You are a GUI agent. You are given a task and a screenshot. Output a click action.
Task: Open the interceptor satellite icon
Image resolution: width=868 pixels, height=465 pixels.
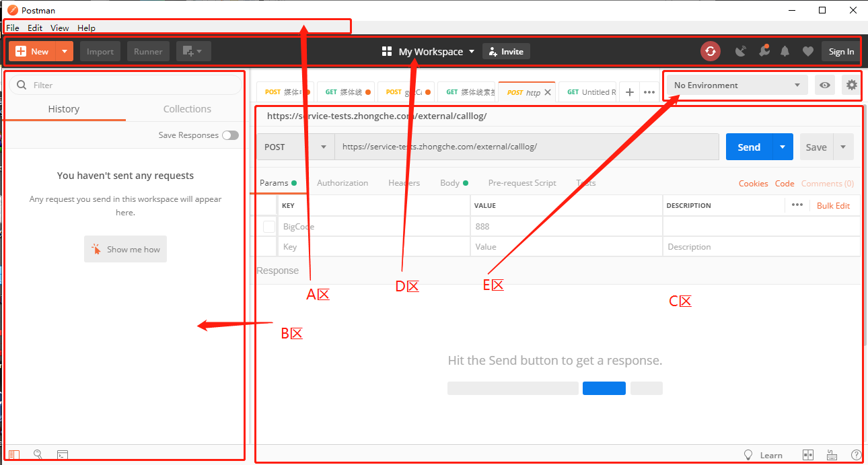(x=741, y=51)
